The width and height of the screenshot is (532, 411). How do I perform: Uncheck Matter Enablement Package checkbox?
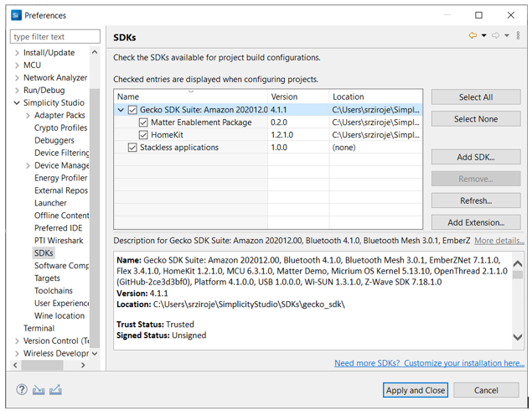(x=143, y=122)
